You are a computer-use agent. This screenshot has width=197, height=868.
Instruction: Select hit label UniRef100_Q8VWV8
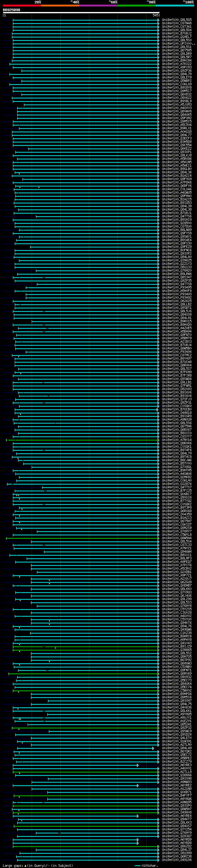click(x=177, y=111)
